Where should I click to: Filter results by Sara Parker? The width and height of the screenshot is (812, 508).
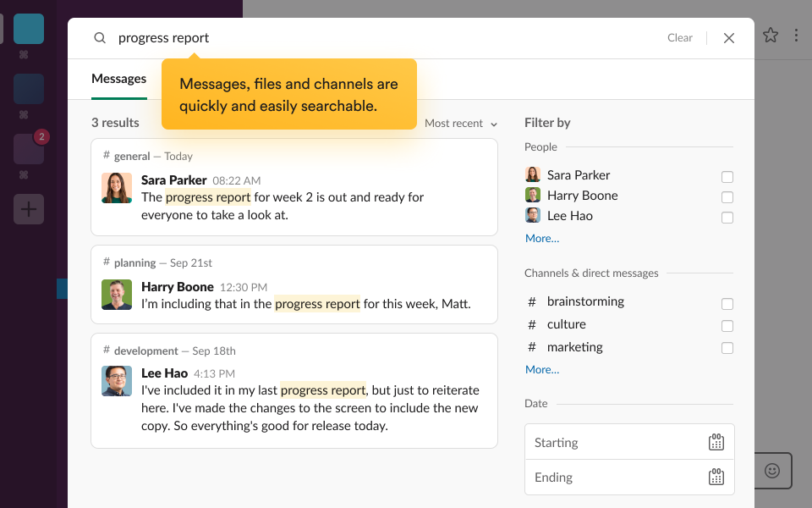[727, 177]
